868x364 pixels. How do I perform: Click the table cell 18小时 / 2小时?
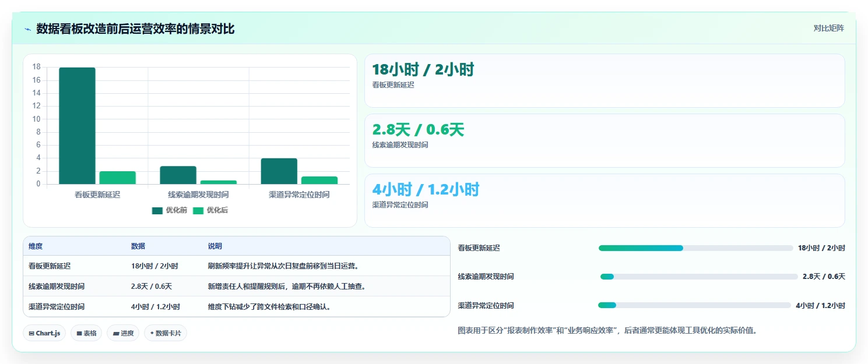tap(154, 266)
